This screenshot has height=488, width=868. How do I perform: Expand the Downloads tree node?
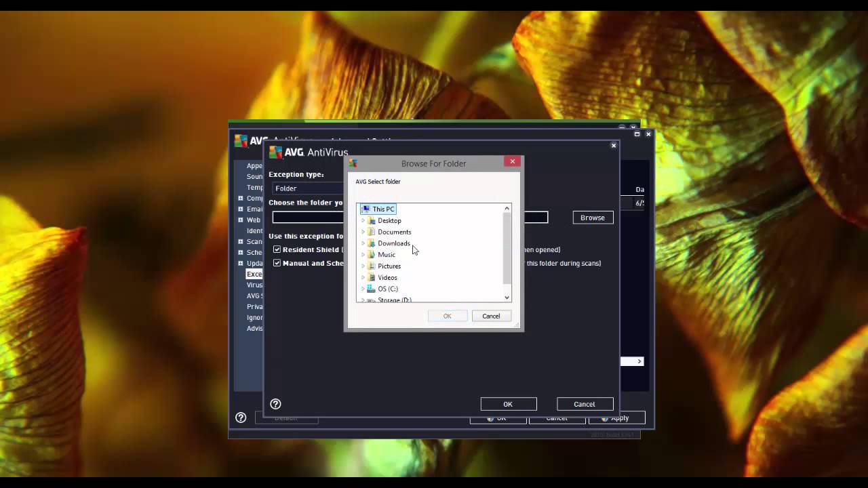click(x=363, y=243)
